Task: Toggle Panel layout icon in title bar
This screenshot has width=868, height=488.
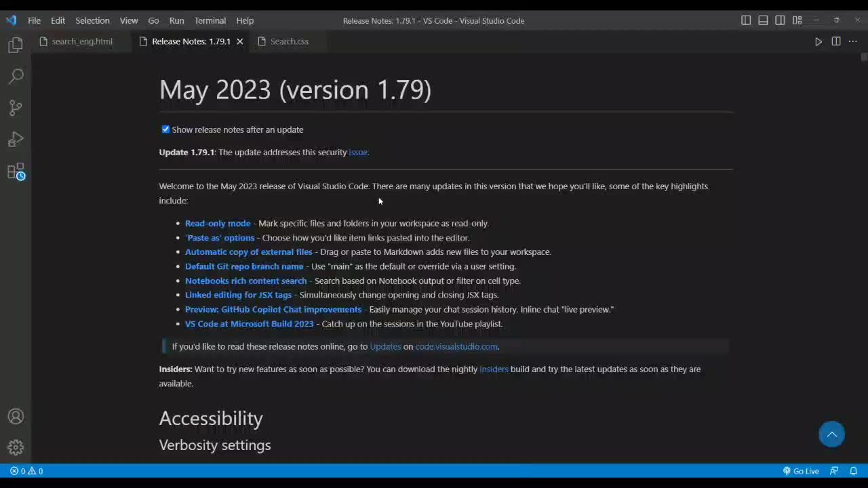Action: pos(763,20)
